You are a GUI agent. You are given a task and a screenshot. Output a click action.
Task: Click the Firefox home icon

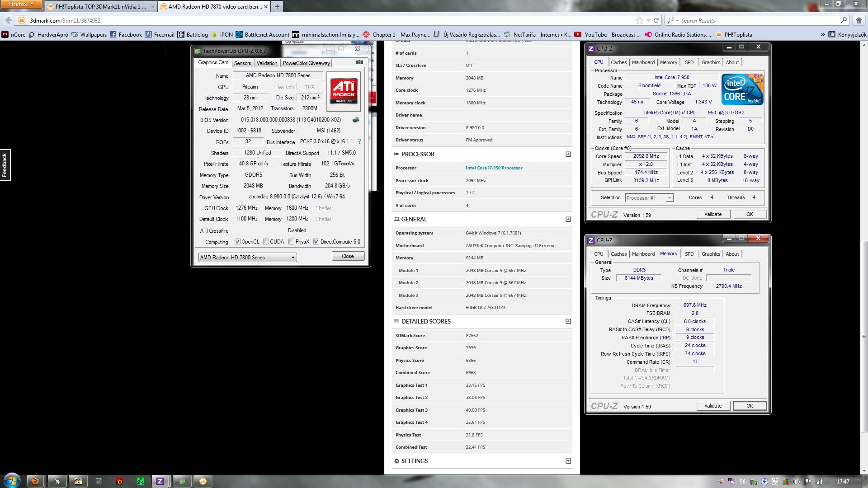[859, 20]
